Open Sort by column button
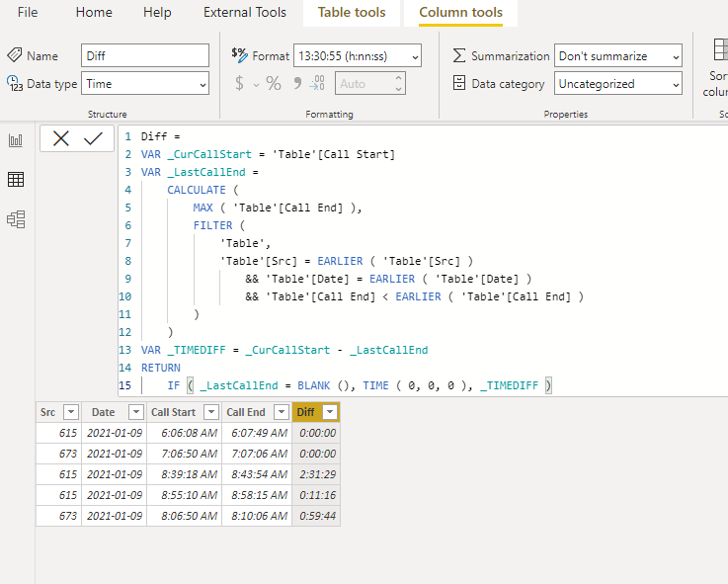The image size is (728, 584). tap(715, 67)
